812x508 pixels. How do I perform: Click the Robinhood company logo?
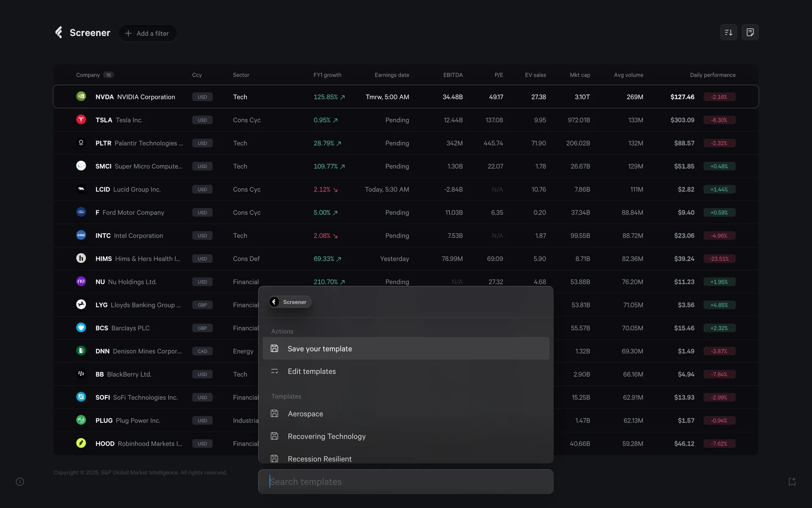click(81, 443)
